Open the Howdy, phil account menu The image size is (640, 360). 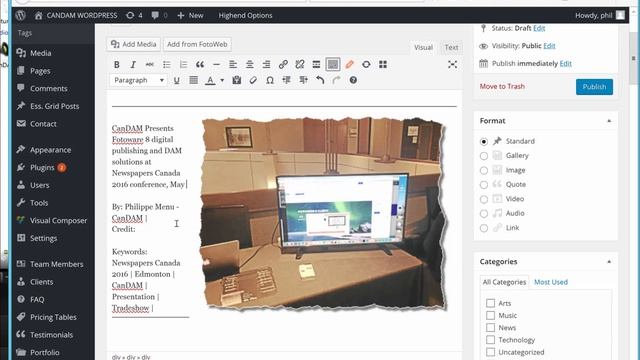(600, 16)
